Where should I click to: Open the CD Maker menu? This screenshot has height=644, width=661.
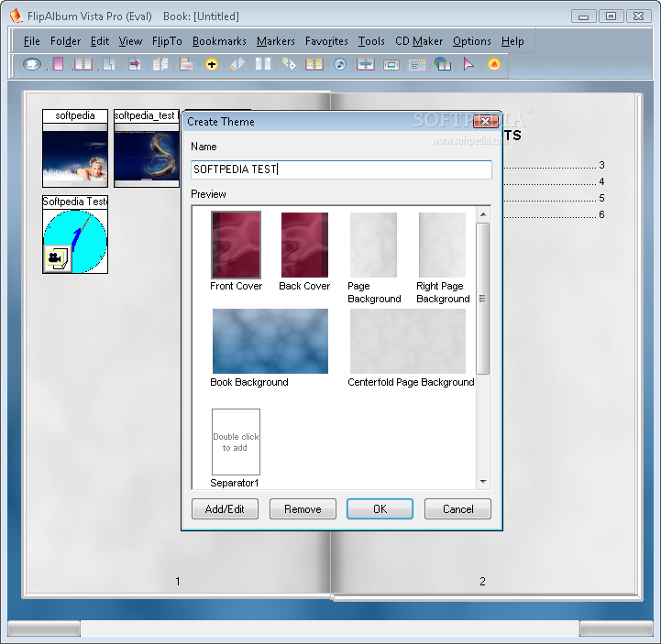tap(419, 41)
